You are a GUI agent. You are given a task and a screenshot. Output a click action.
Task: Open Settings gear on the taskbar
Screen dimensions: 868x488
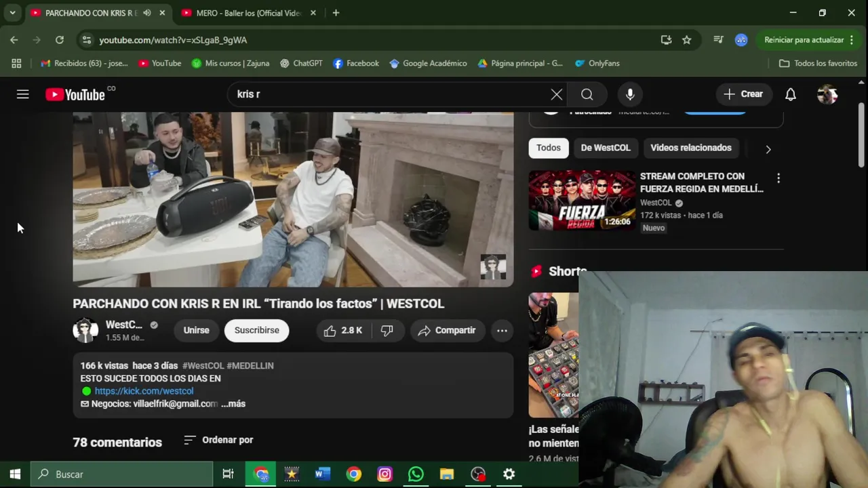(509, 474)
